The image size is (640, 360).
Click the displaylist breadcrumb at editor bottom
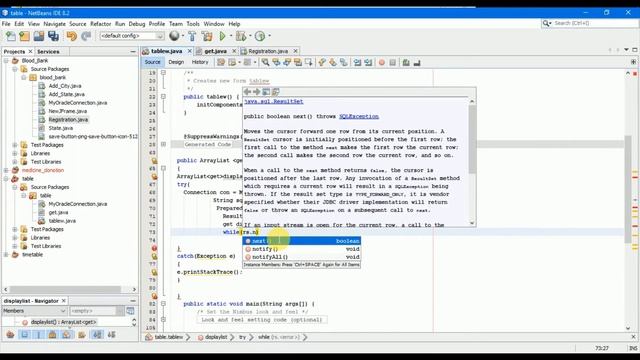coord(216,337)
